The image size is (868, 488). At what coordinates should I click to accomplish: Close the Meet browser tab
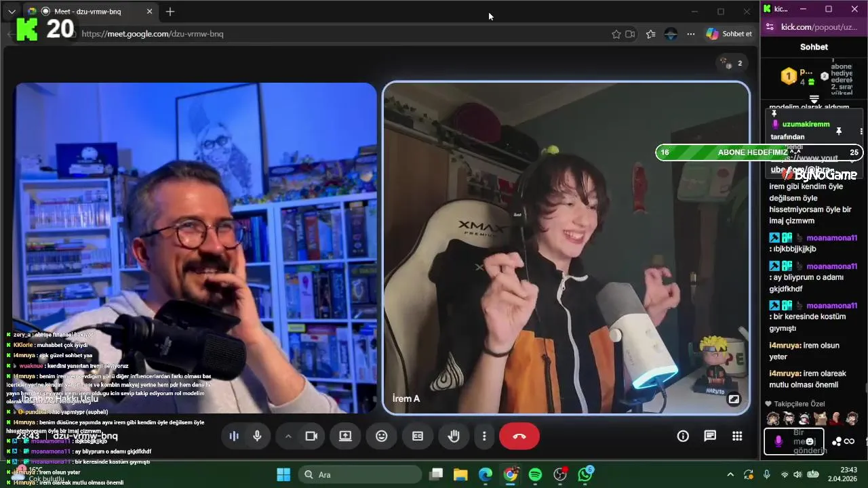150,12
